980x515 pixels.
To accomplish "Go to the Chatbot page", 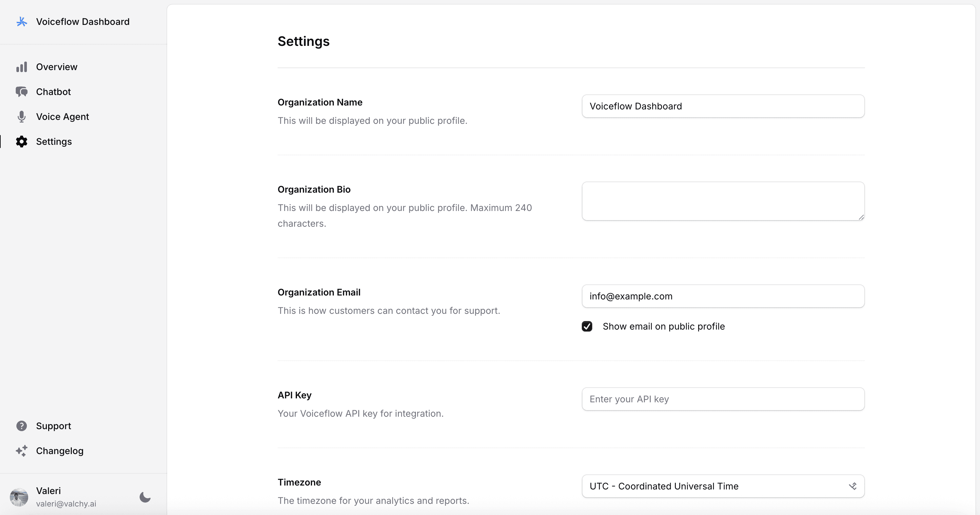I will 53,92.
